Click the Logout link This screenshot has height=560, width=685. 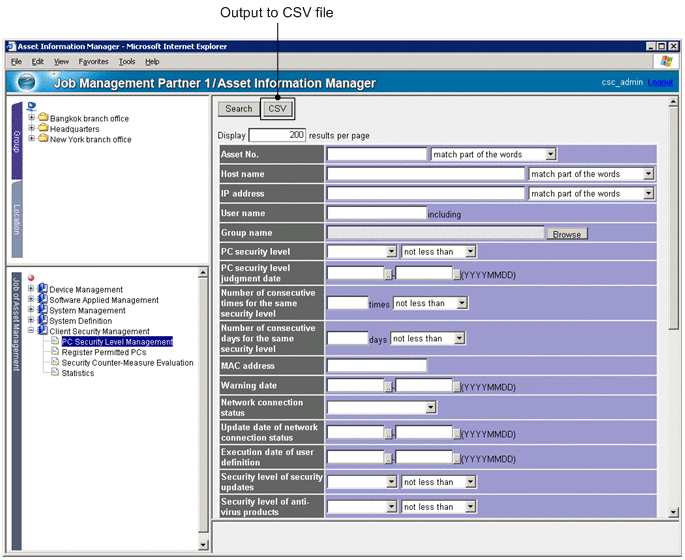click(x=660, y=82)
